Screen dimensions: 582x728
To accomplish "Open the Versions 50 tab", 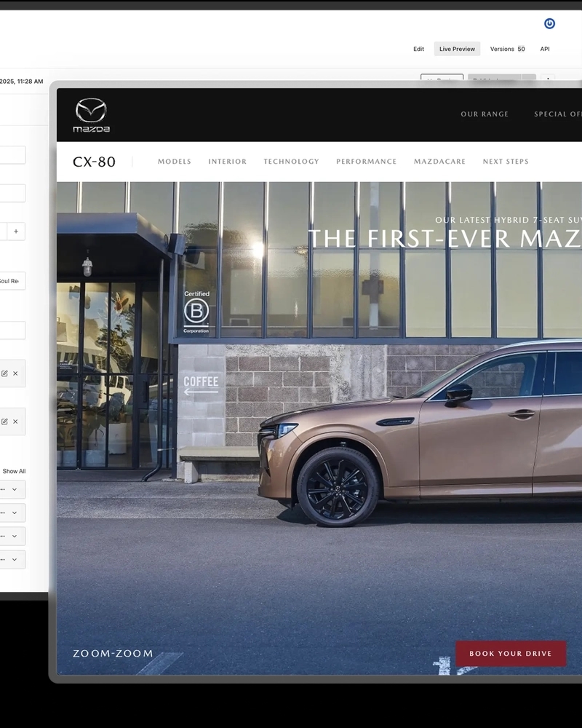I will (x=507, y=49).
